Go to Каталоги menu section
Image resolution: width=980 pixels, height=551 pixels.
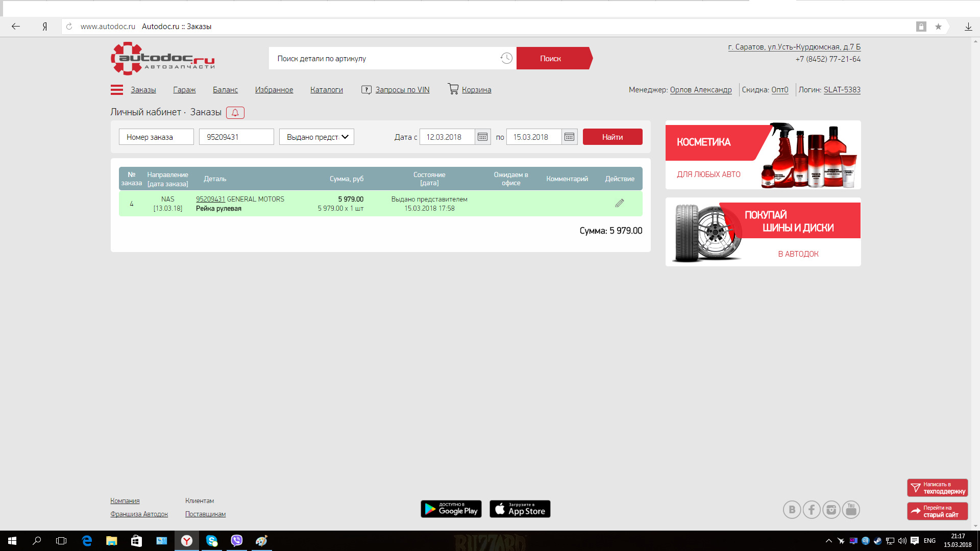coord(326,90)
